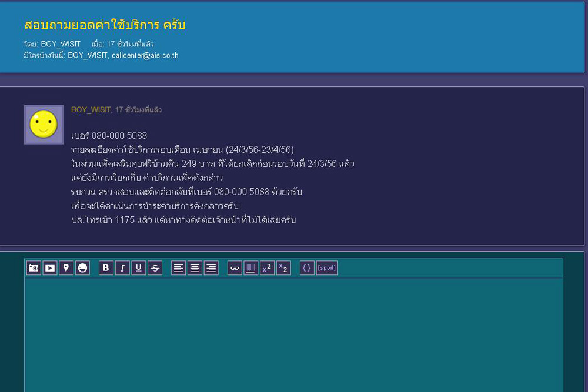Click the billing period line (24/3/56-23/4/56)
This screenshot has width=588, height=392.
click(x=182, y=149)
